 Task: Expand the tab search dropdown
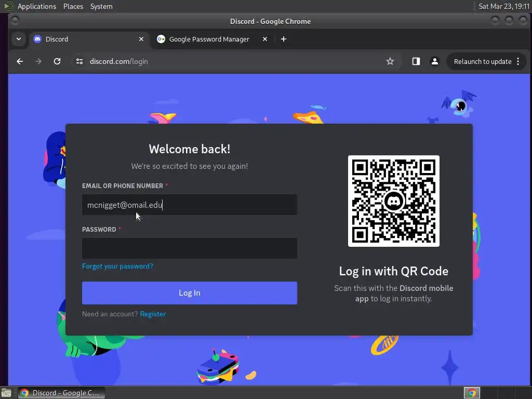coord(19,39)
